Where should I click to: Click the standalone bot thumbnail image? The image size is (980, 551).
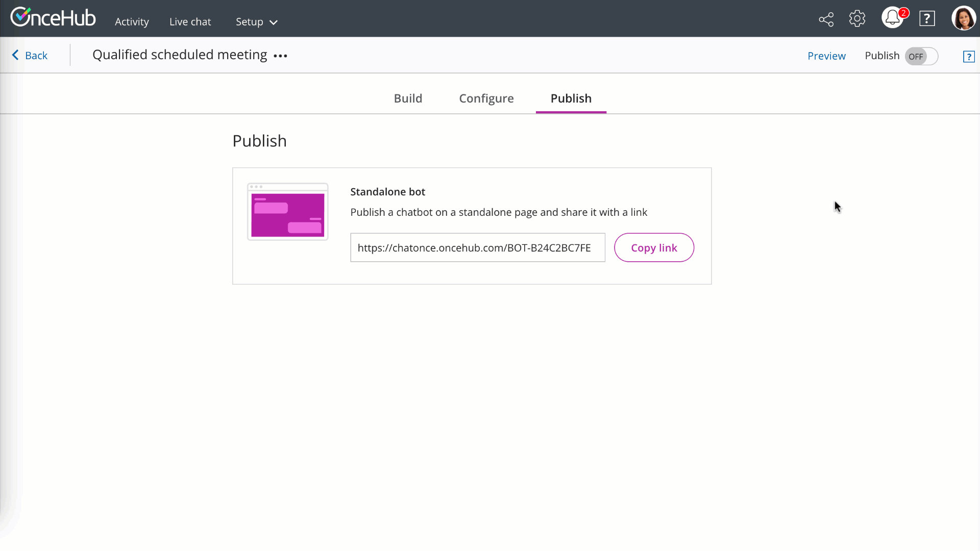(x=287, y=212)
